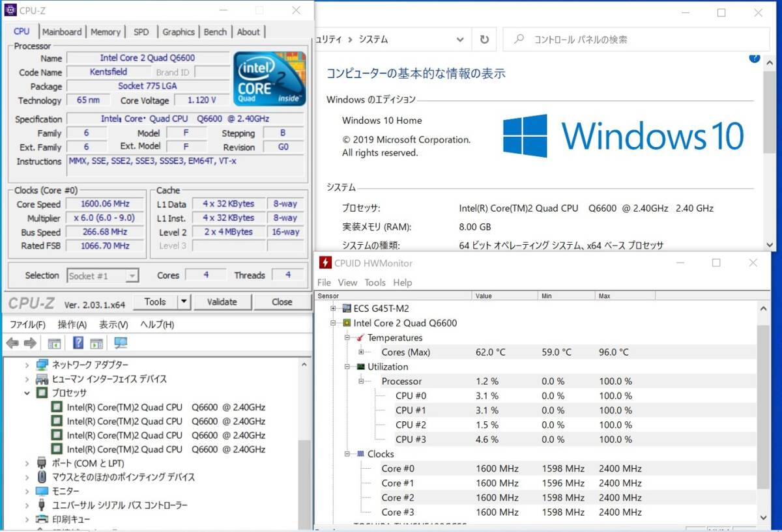Open the View menu in HWMonitor

click(x=347, y=283)
